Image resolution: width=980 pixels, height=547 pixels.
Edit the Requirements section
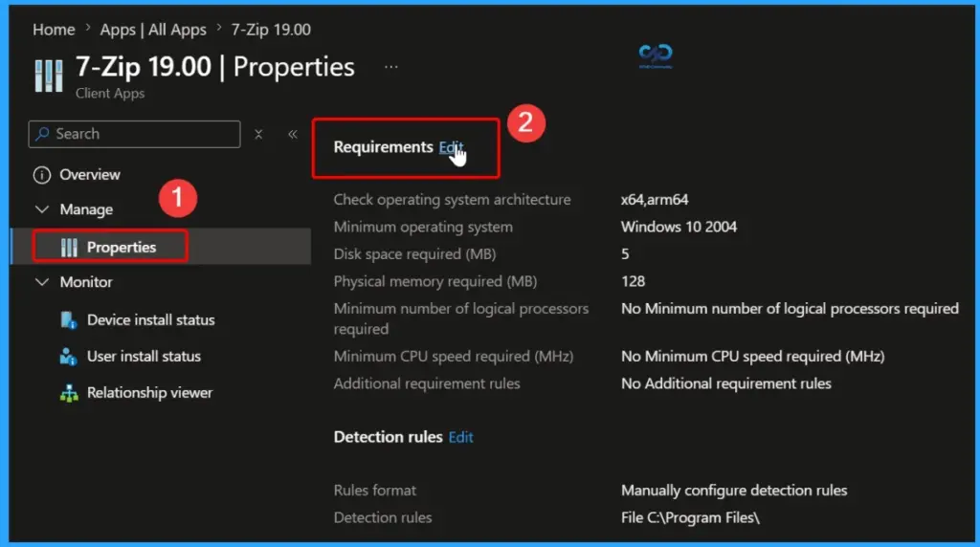(450, 147)
